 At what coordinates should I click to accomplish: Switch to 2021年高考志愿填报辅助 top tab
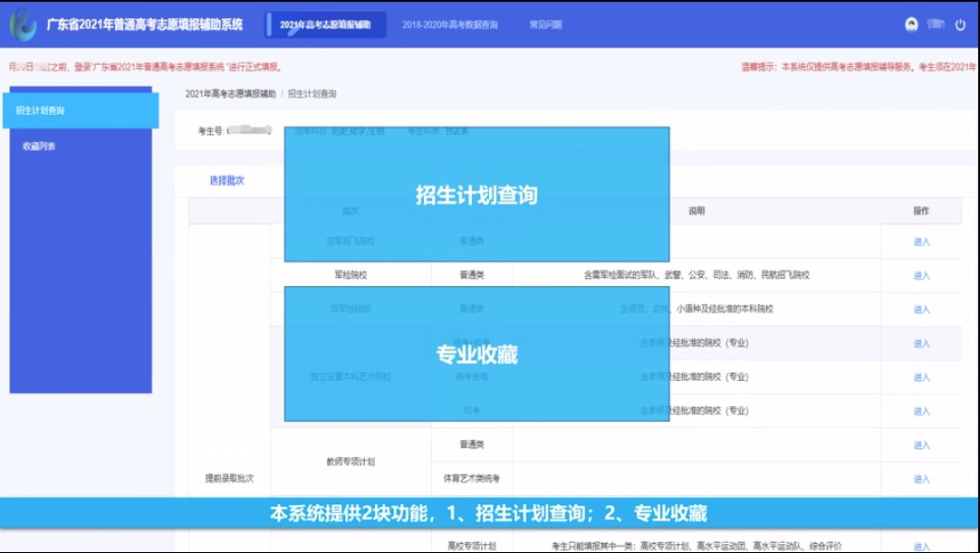[326, 25]
